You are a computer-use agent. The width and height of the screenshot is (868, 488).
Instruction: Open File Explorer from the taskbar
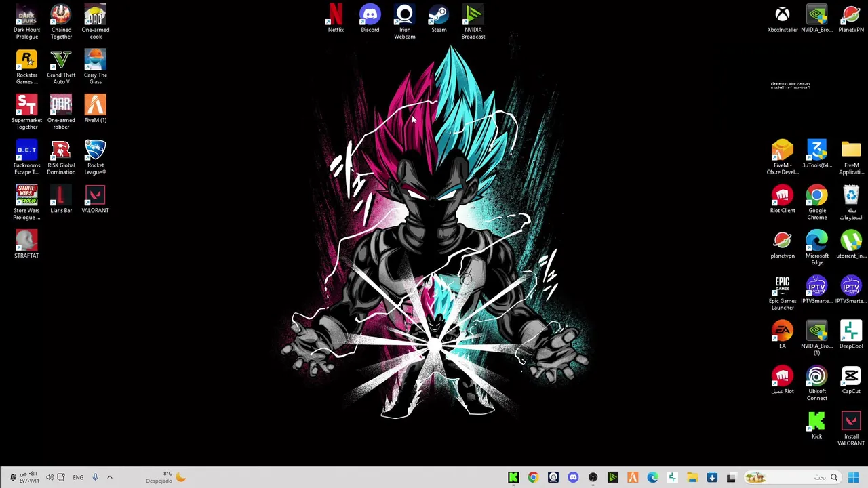tap(692, 478)
